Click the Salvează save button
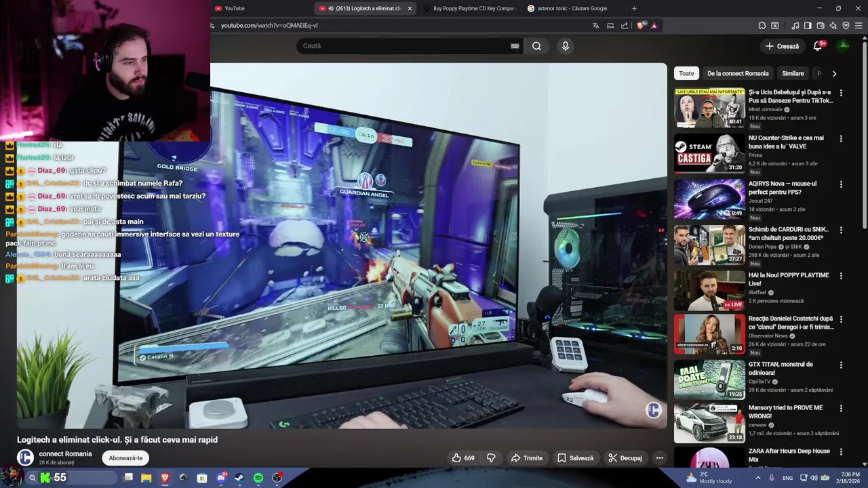This screenshot has width=868, height=488. click(575, 458)
